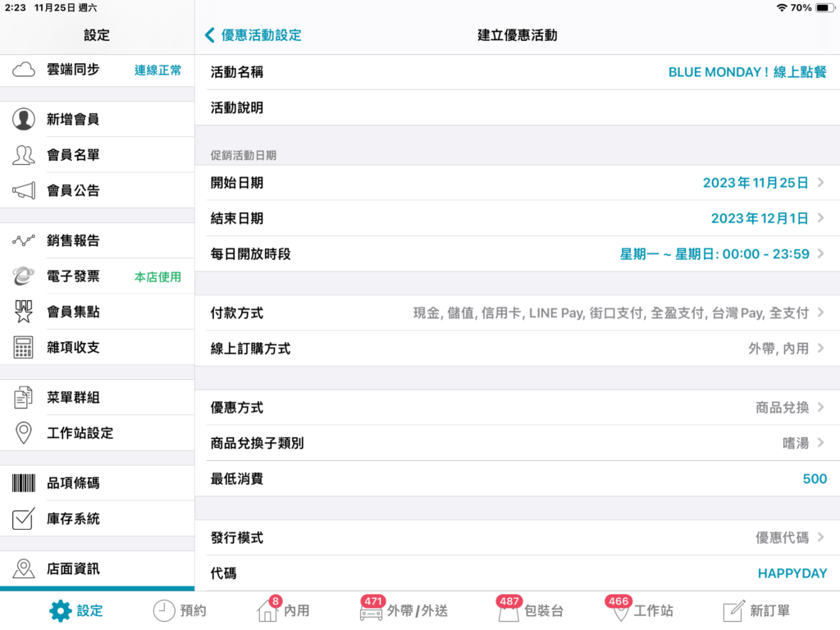Tap the member list people icon
This screenshot has height=630, width=840.
pos(24,155)
